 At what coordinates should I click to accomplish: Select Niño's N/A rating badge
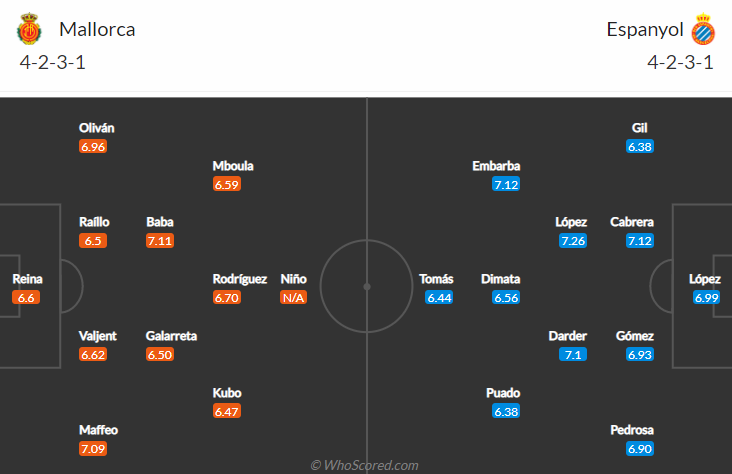pos(293,298)
